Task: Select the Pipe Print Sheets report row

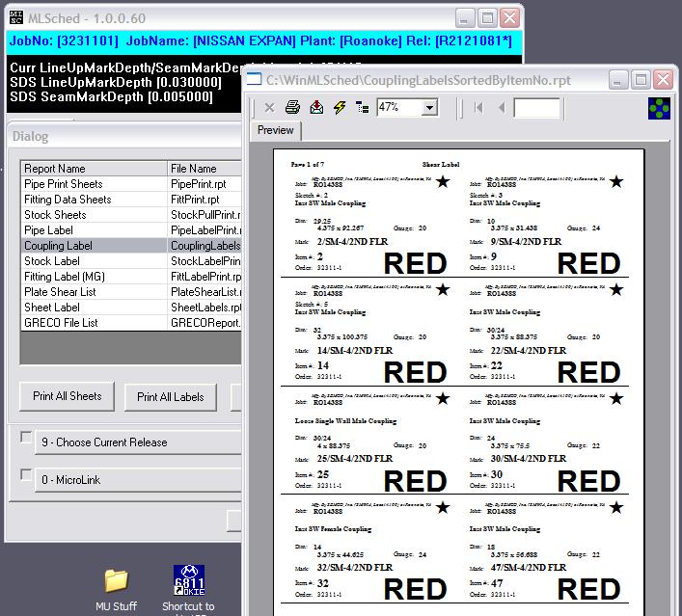Action: pos(64,184)
